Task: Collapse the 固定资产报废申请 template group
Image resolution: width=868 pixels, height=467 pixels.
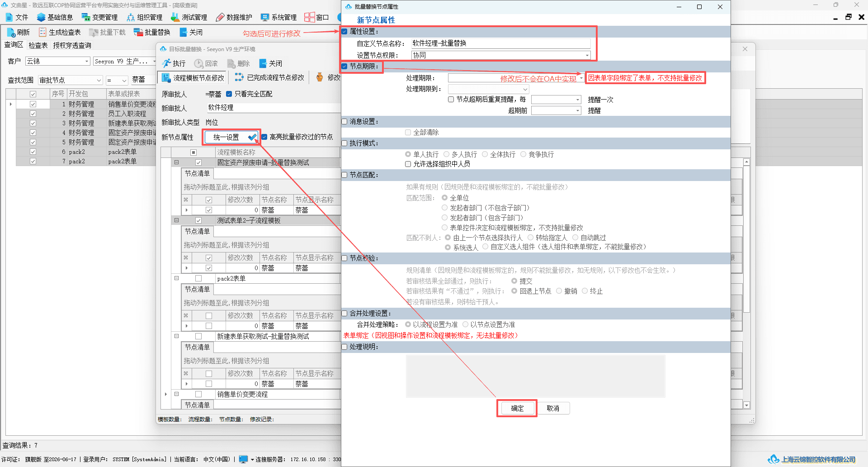Action: pos(176,162)
